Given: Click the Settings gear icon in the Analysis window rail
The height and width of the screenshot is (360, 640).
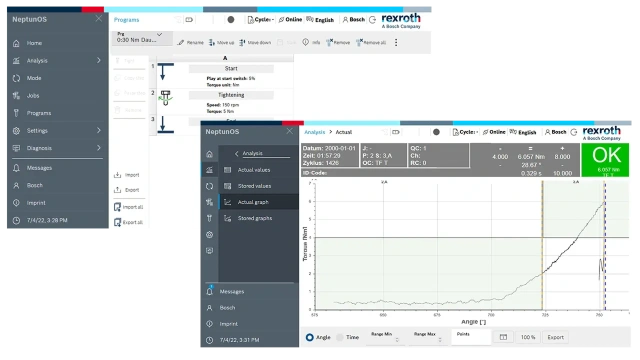Looking at the screenshot, I should pos(209,235).
